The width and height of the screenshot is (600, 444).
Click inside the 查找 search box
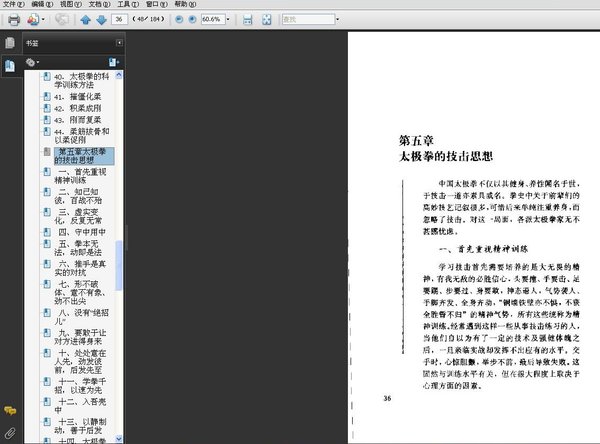[308, 19]
